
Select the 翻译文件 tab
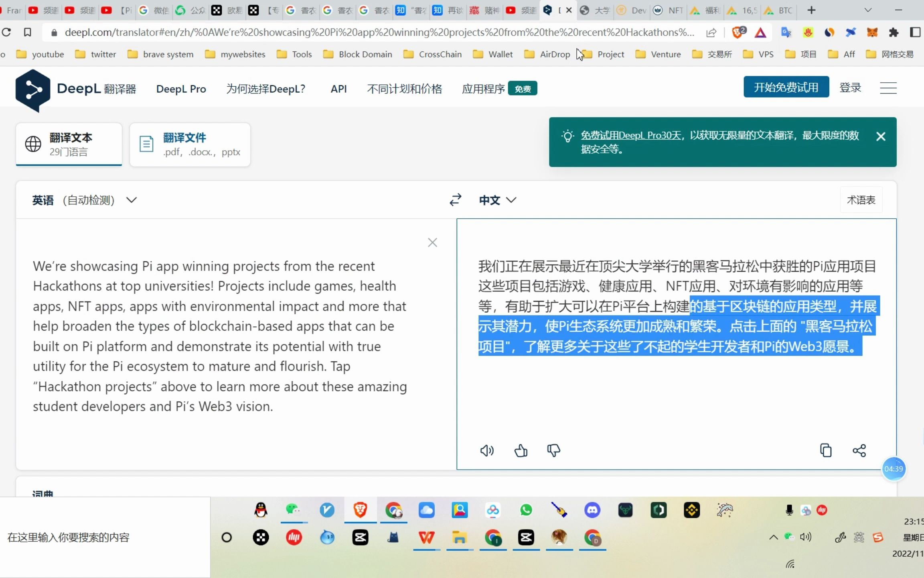(x=190, y=143)
